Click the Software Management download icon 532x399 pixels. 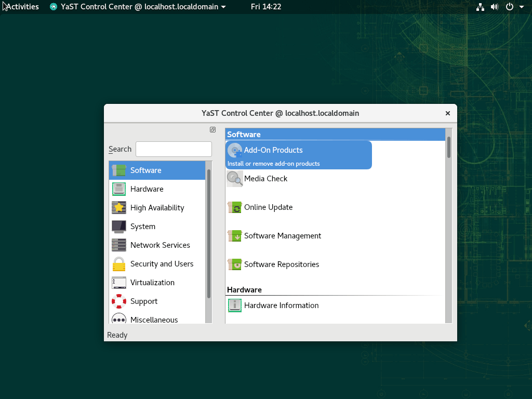(x=235, y=236)
